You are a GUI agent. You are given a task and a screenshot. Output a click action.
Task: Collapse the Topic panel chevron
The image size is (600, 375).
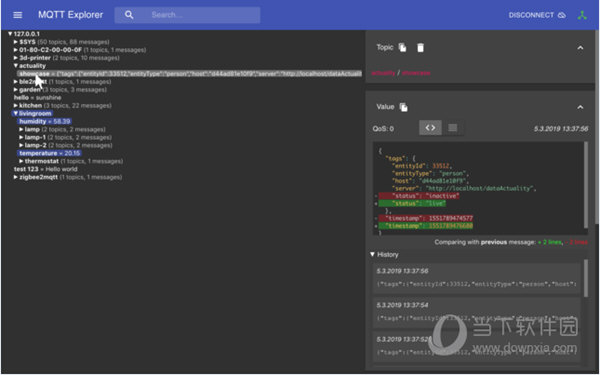coord(580,48)
